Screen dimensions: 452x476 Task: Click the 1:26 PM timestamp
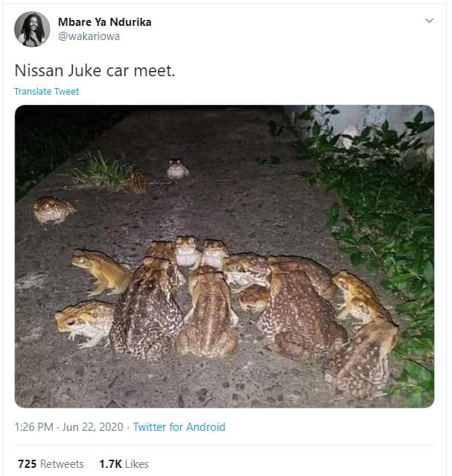tap(34, 427)
